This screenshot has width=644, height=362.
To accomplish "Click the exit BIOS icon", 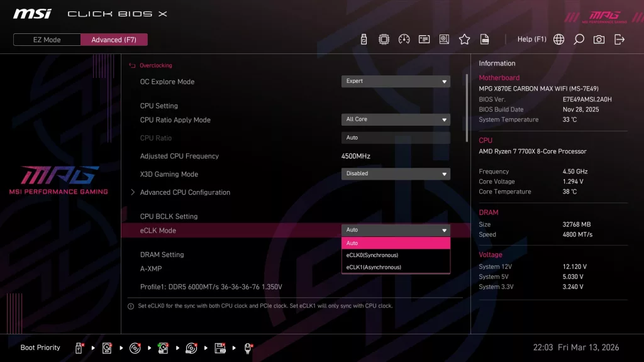I will tap(619, 39).
